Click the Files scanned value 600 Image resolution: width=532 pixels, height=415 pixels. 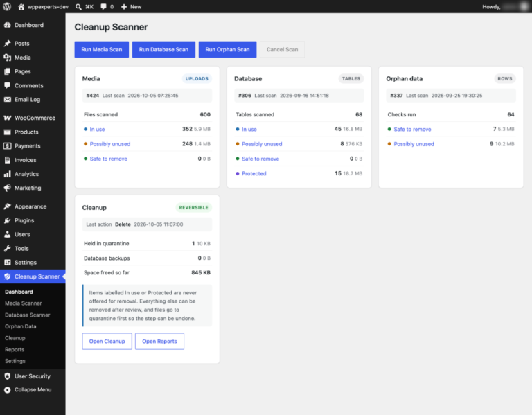click(x=205, y=114)
